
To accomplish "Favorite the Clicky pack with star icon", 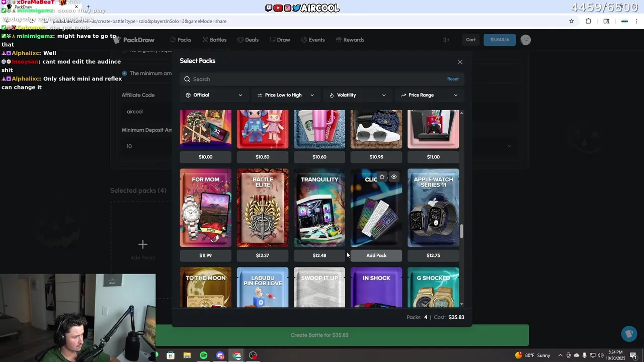I will [382, 176].
